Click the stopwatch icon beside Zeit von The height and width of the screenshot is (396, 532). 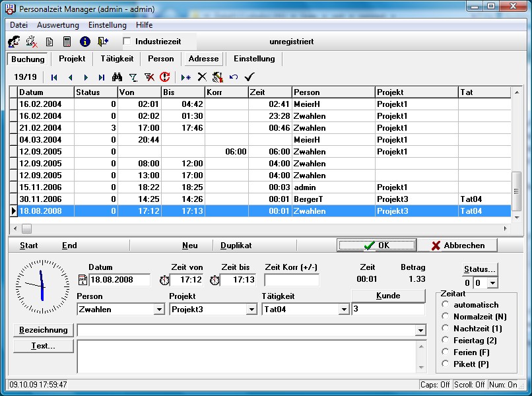164,280
